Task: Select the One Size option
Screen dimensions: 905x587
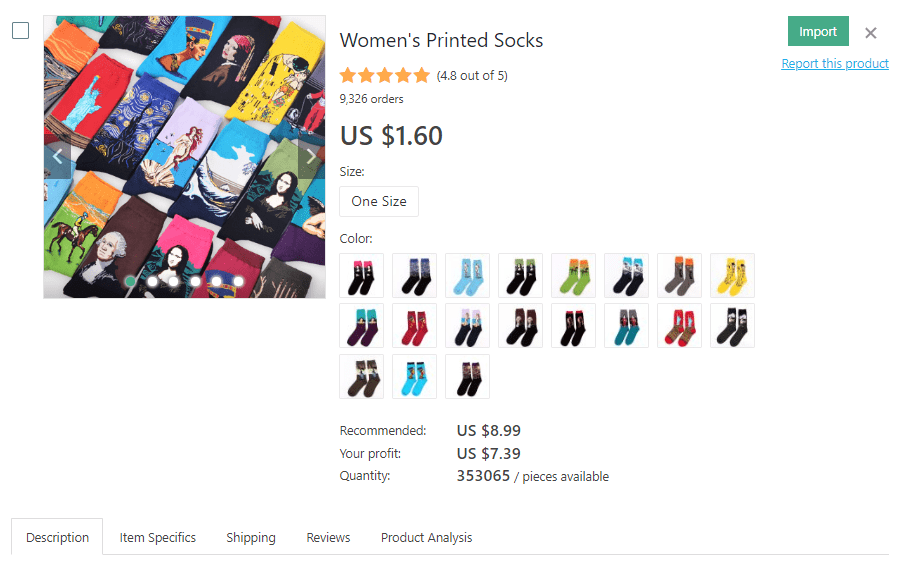Action: point(379,201)
